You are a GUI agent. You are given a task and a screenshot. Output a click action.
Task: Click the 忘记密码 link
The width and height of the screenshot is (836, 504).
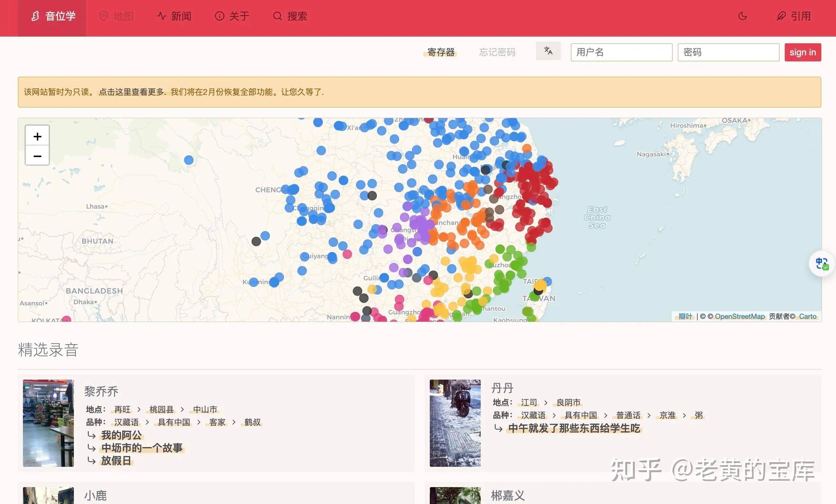[x=497, y=52]
